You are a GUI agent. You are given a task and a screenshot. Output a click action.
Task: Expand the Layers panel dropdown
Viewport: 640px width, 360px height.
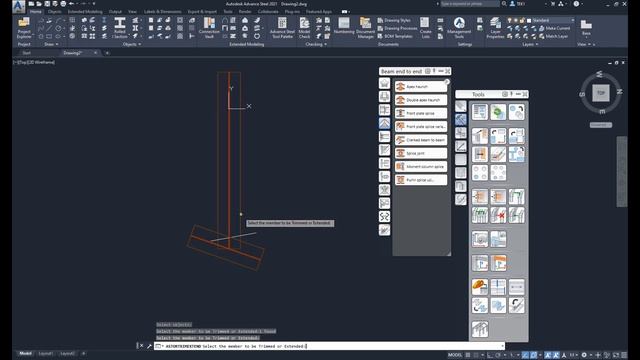530,44
